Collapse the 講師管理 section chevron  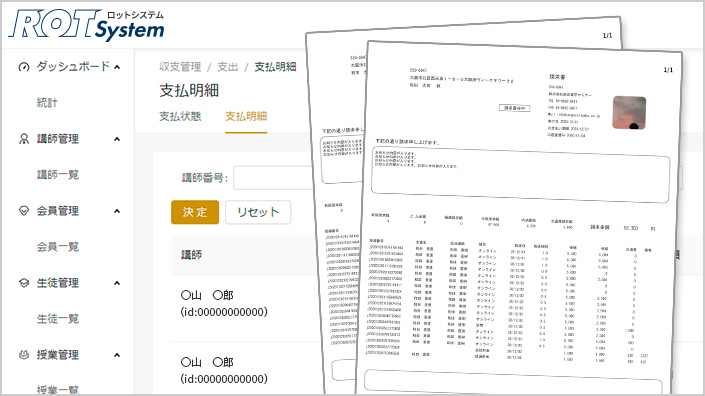click(x=117, y=139)
